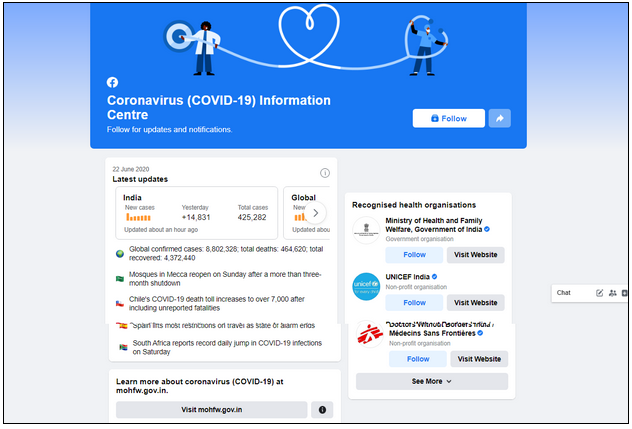Open the info icon beside Latest updates

[x=324, y=173]
